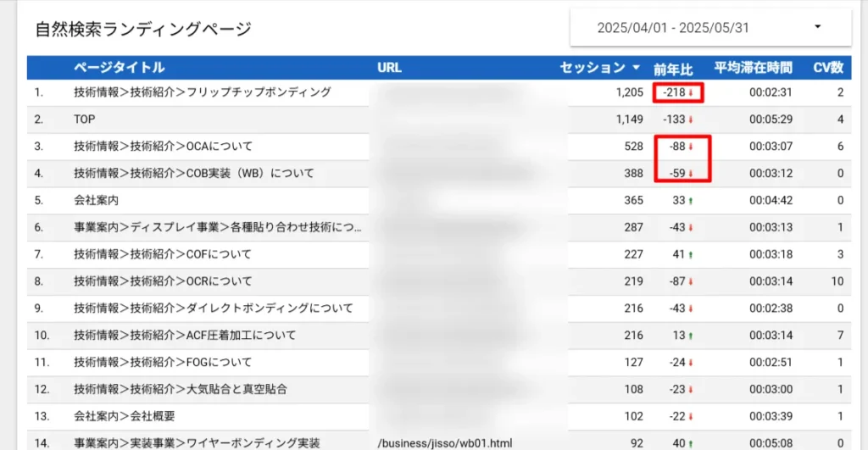The image size is (868, 450).
Task: Select the TOP page title row
Action: coord(84,119)
